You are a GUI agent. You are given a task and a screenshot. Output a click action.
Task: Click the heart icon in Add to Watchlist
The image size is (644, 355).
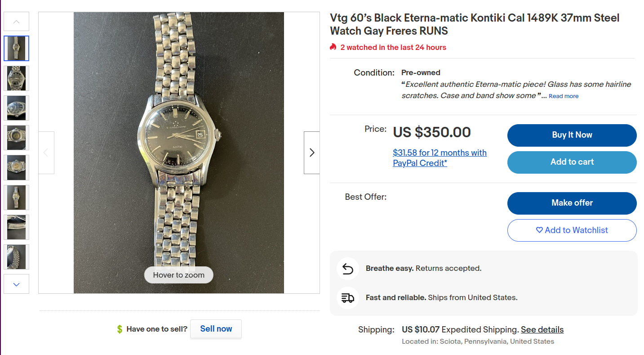click(x=539, y=230)
